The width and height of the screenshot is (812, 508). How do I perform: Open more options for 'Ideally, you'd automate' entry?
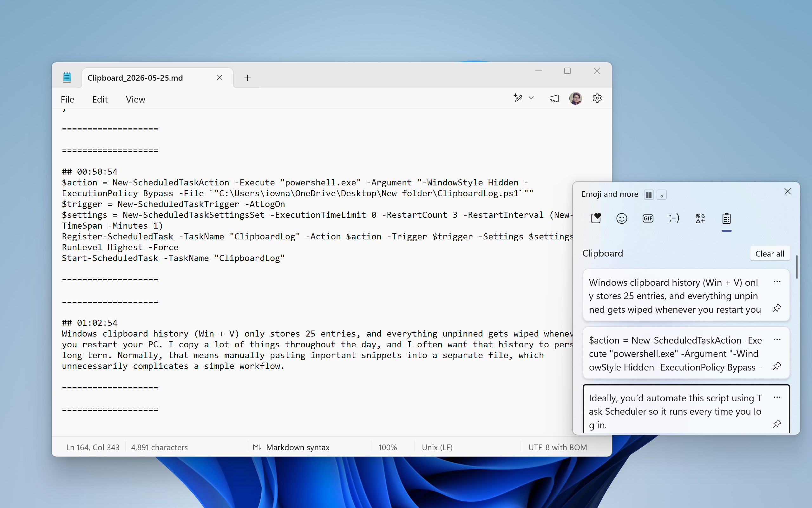click(x=777, y=397)
